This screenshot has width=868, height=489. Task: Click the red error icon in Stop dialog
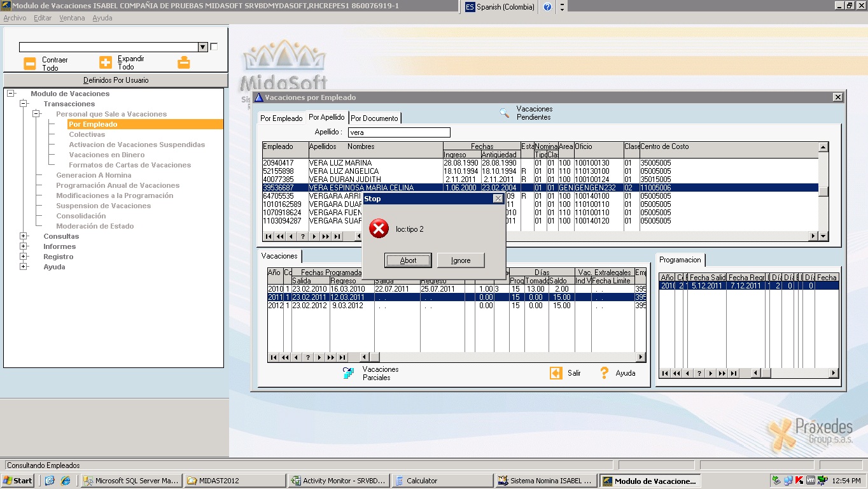379,229
